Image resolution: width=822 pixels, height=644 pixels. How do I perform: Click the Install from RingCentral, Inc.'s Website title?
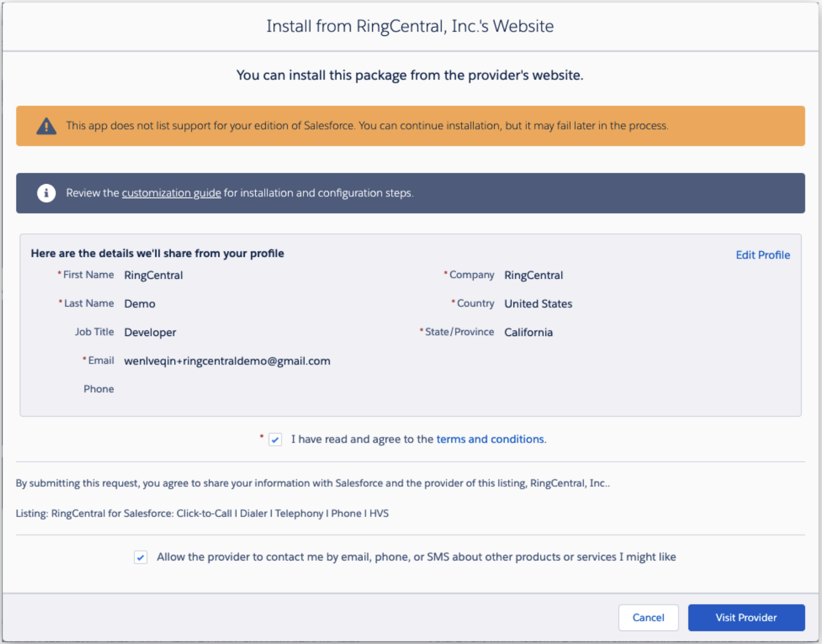[x=410, y=26]
